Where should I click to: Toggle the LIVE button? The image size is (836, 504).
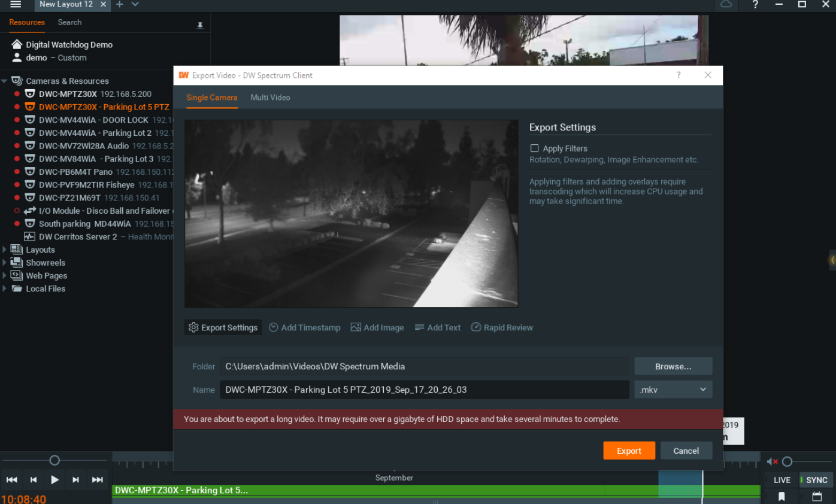[x=782, y=480]
